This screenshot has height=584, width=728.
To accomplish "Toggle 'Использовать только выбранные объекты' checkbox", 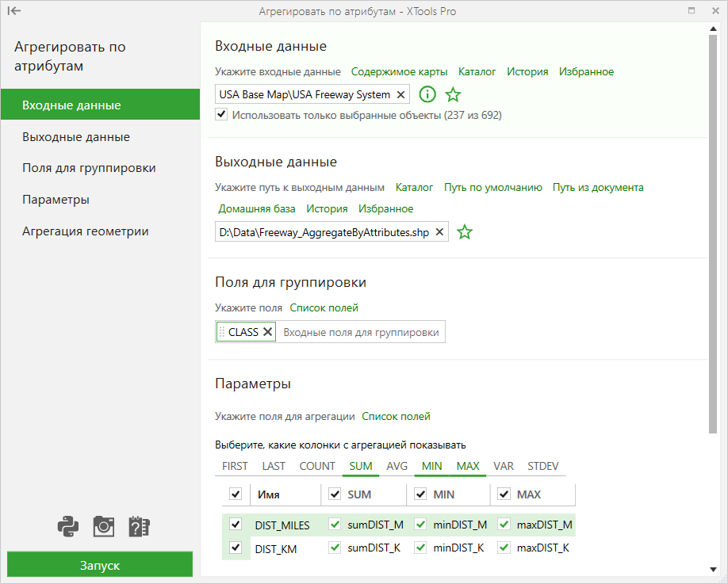I will [221, 114].
